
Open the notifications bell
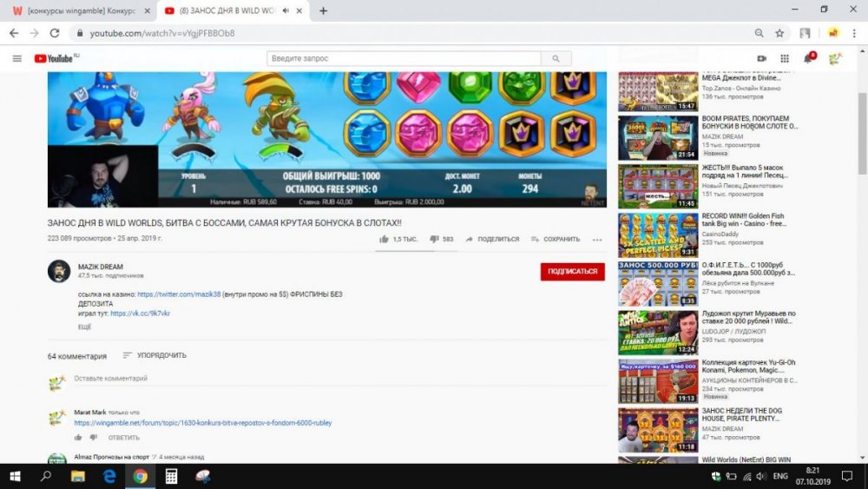coord(809,58)
